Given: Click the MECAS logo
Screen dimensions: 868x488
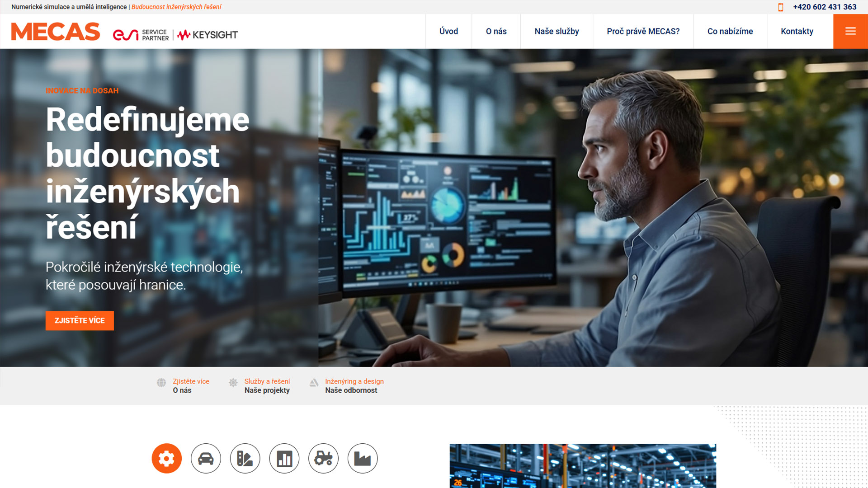Looking at the screenshot, I should coord(56,32).
